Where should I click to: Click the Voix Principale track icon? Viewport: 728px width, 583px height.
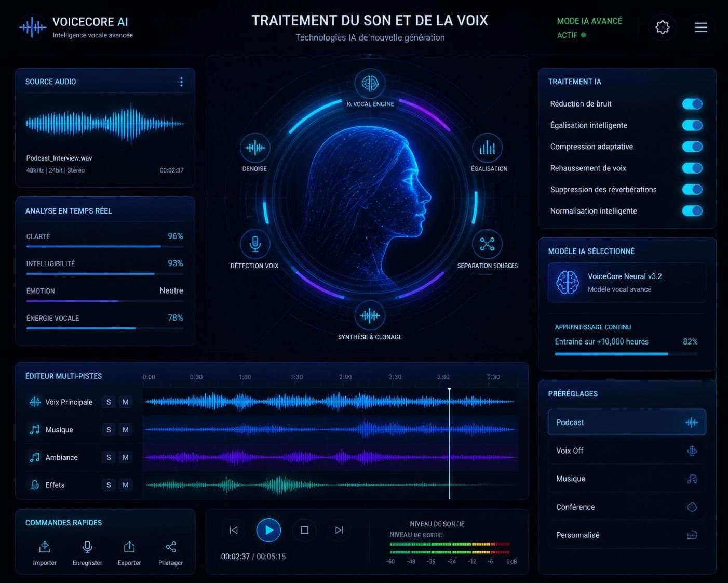tap(35, 402)
